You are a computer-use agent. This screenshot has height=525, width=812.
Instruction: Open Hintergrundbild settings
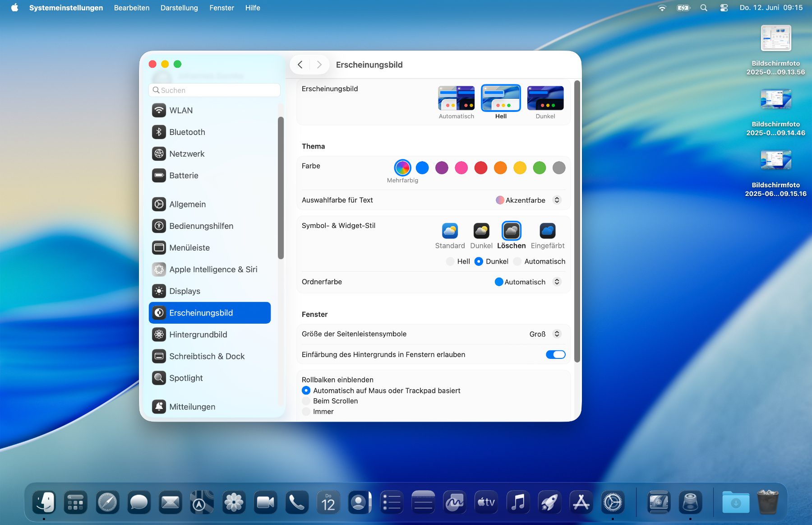pos(198,335)
